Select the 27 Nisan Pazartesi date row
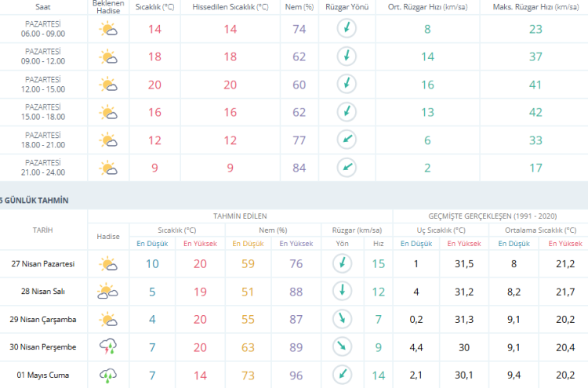Image resolution: width=588 pixels, height=388 pixels. click(44, 264)
